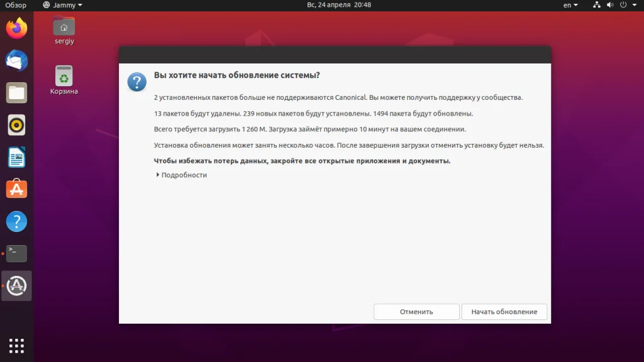Open LibreOffice Writer

(x=16, y=157)
